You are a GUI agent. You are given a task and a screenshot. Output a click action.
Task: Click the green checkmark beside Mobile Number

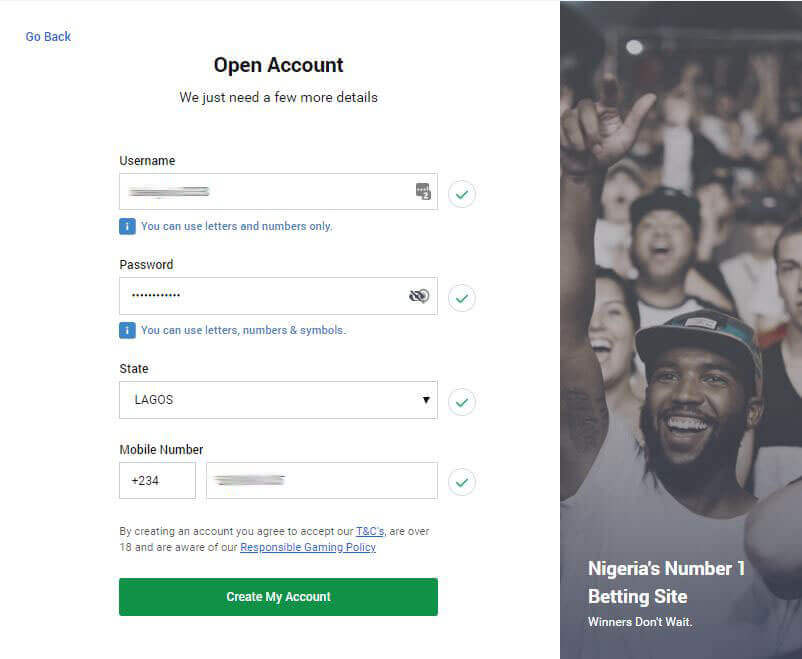[x=461, y=483]
